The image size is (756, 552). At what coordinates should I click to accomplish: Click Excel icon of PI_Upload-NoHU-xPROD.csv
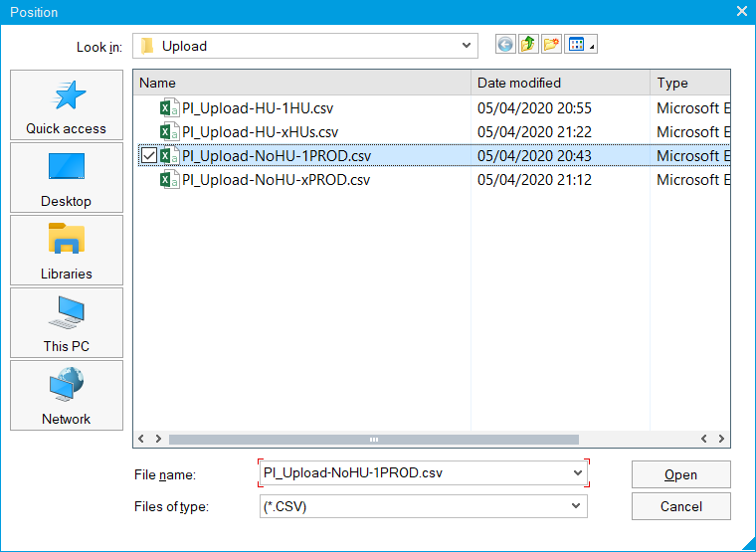pyautogui.click(x=170, y=180)
